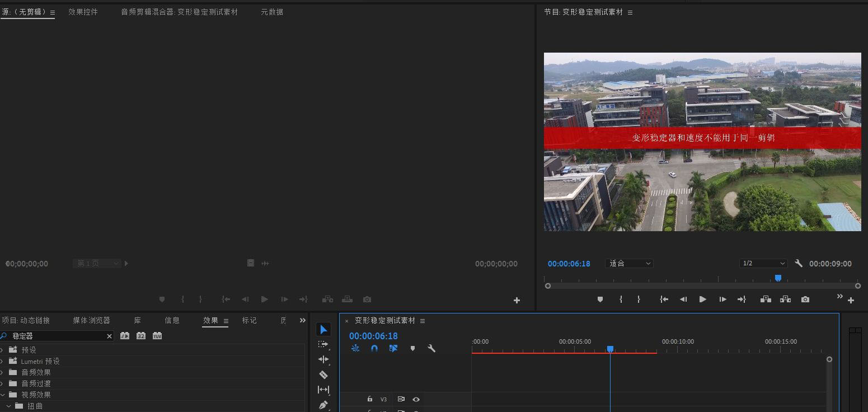Viewport: 868px width, 412px height.
Task: Open Program Monitor wrench settings
Action: [799, 263]
